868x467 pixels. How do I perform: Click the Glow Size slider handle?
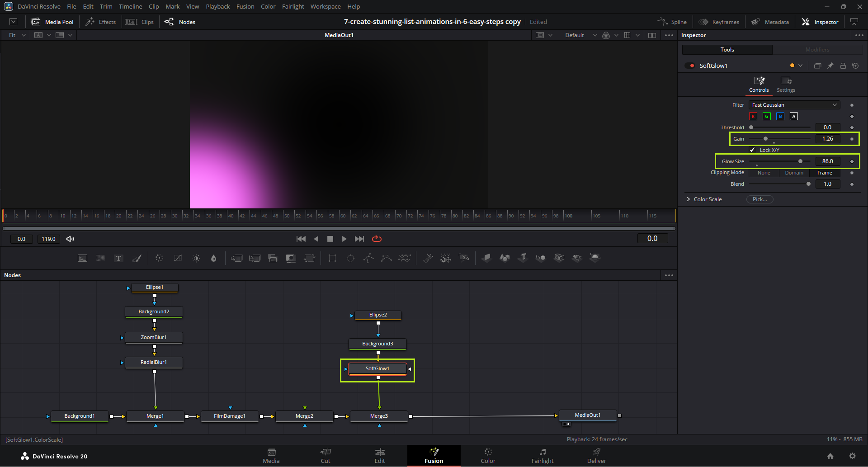800,161
